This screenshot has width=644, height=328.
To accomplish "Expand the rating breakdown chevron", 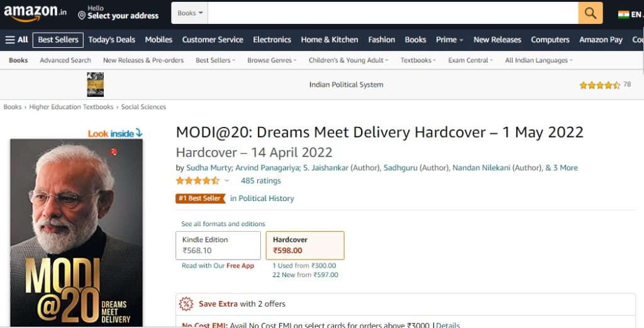I will (226, 180).
